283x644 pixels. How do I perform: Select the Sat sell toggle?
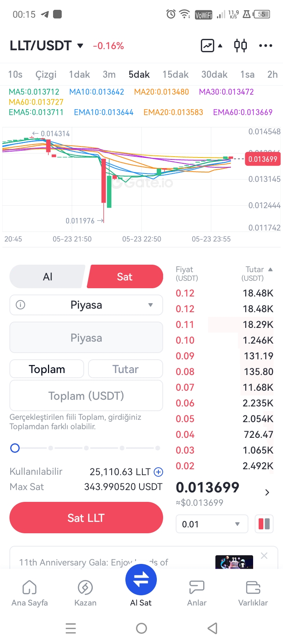click(x=125, y=277)
